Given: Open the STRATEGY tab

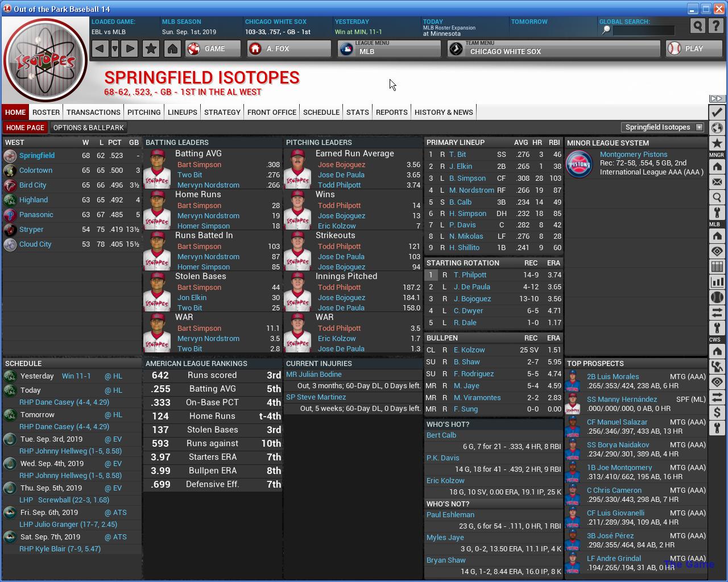Looking at the screenshot, I should click(222, 112).
